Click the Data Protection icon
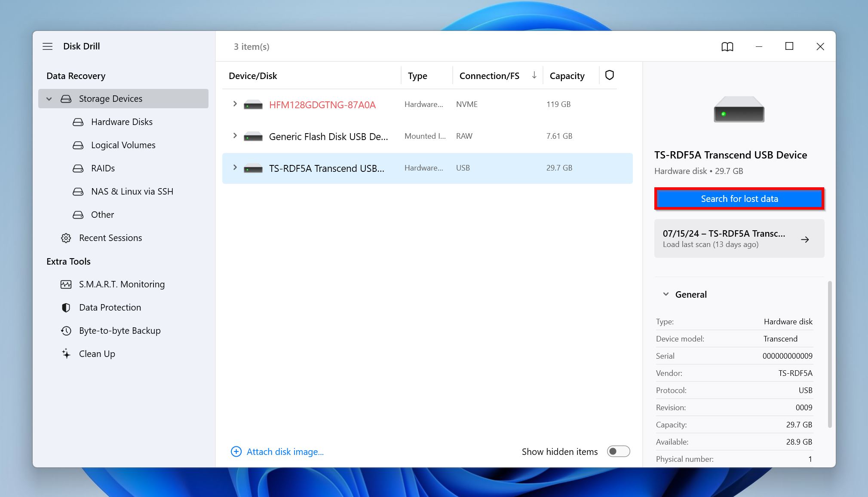This screenshot has height=497, width=868. tap(65, 307)
